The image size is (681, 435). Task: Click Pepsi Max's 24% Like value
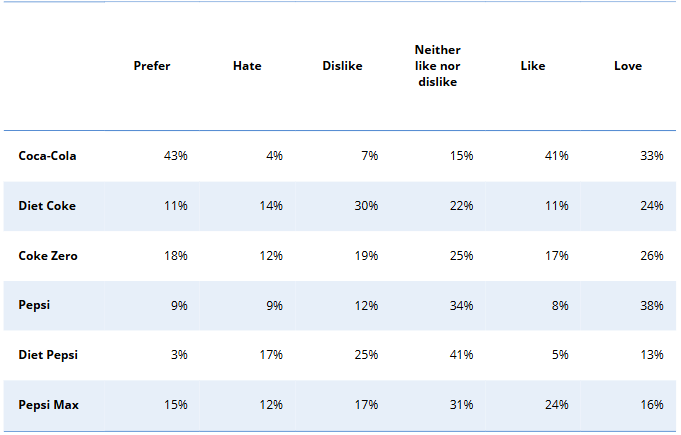(557, 405)
